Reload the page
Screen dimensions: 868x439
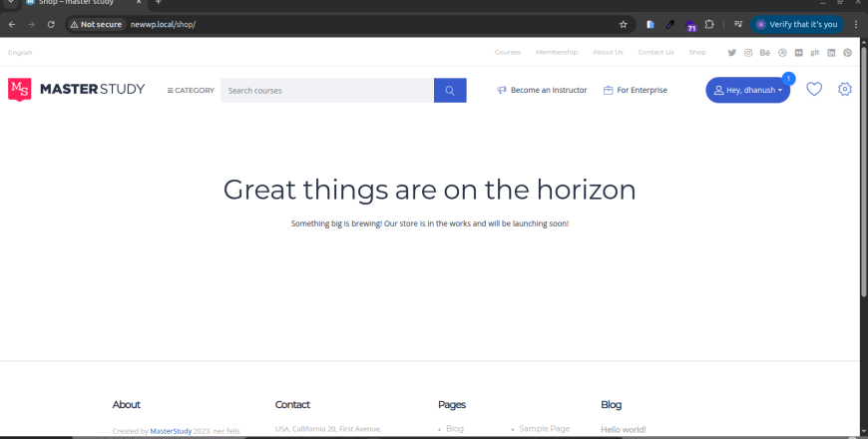[51, 24]
